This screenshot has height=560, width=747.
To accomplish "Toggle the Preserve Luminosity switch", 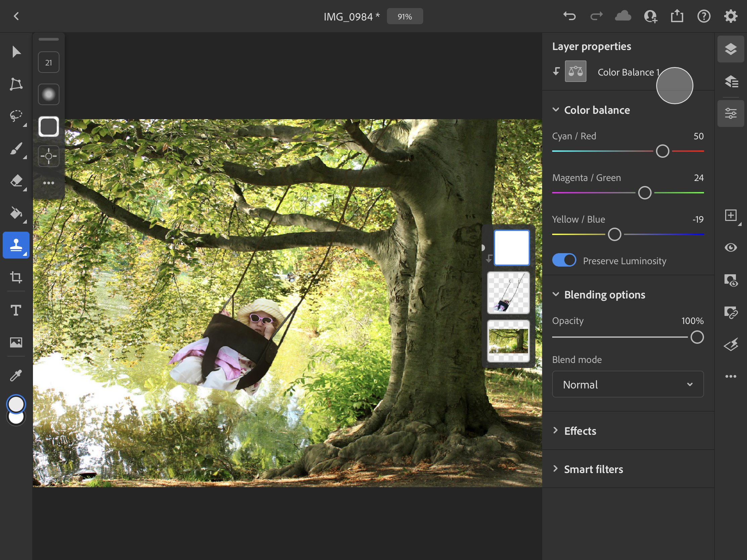I will point(564,260).
